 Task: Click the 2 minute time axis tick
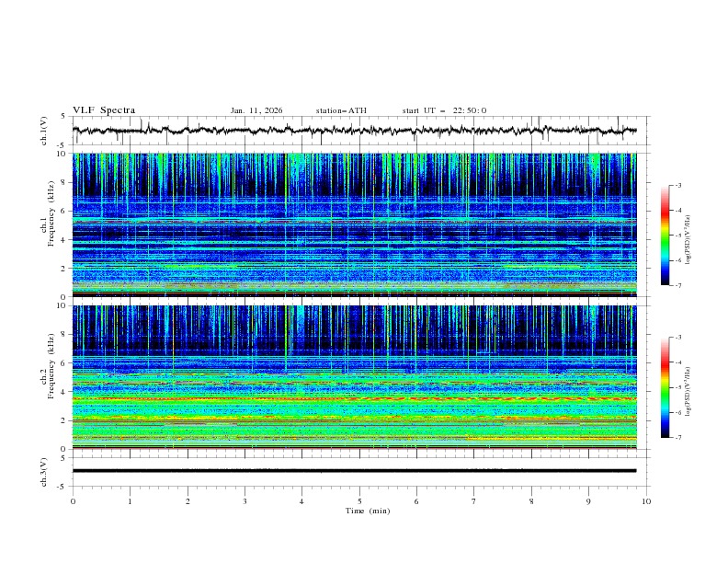pos(188,501)
